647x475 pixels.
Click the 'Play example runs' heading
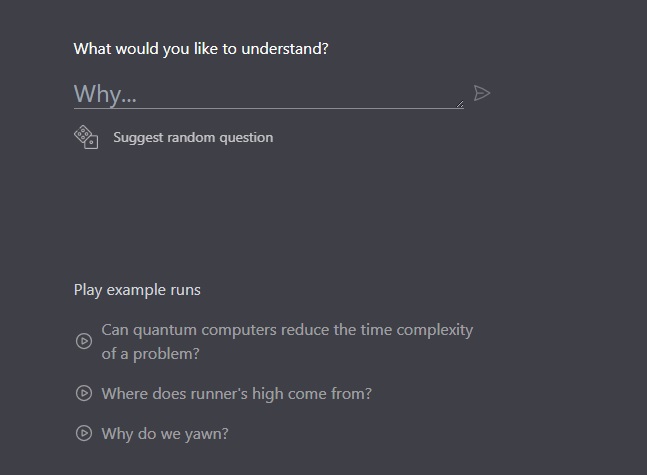point(137,290)
